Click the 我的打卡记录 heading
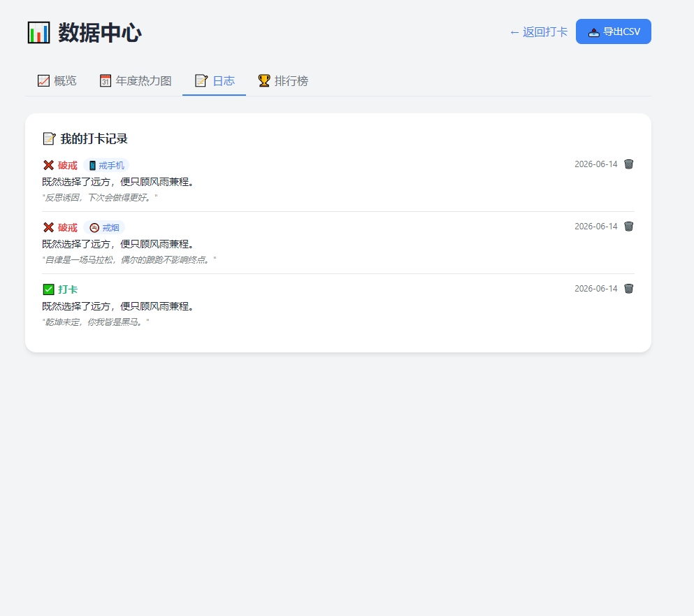The height and width of the screenshot is (616, 694). click(94, 138)
